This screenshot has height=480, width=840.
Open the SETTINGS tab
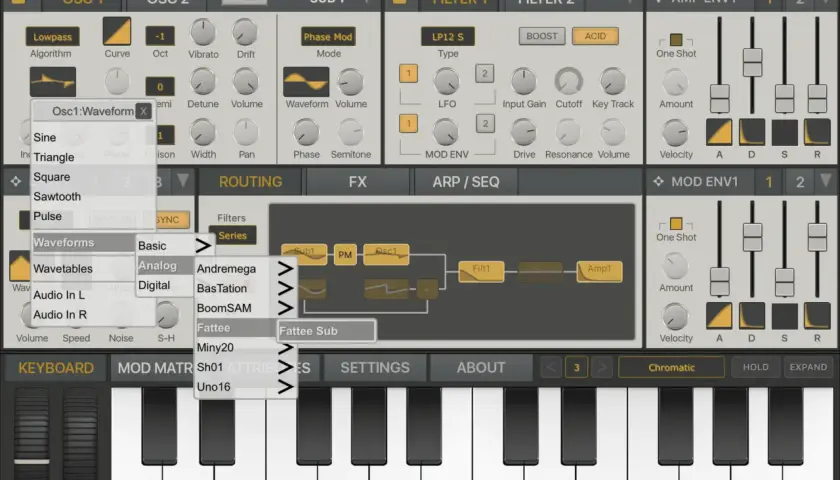click(x=374, y=368)
